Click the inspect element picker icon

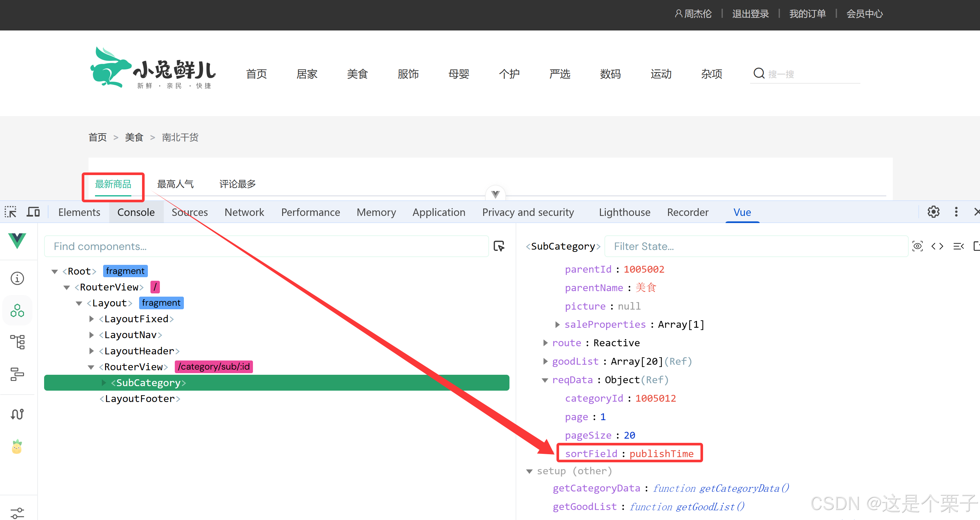(x=11, y=212)
